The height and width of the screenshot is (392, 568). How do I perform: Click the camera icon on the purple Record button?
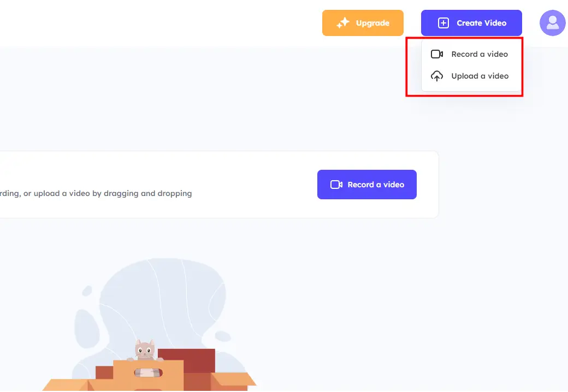336,185
